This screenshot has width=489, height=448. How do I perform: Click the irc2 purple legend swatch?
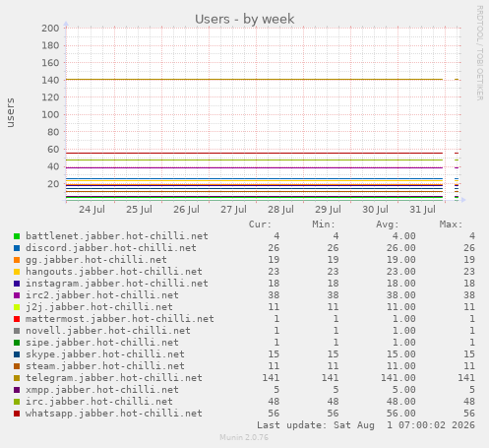click(17, 295)
